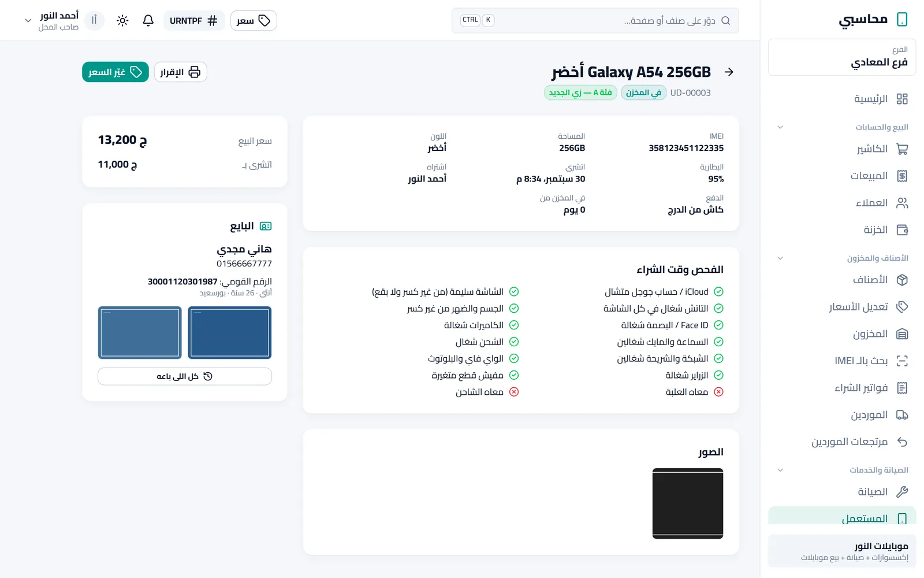Click the المبيعات sales receipt icon
This screenshot has height=578, width=924.
[x=902, y=176]
